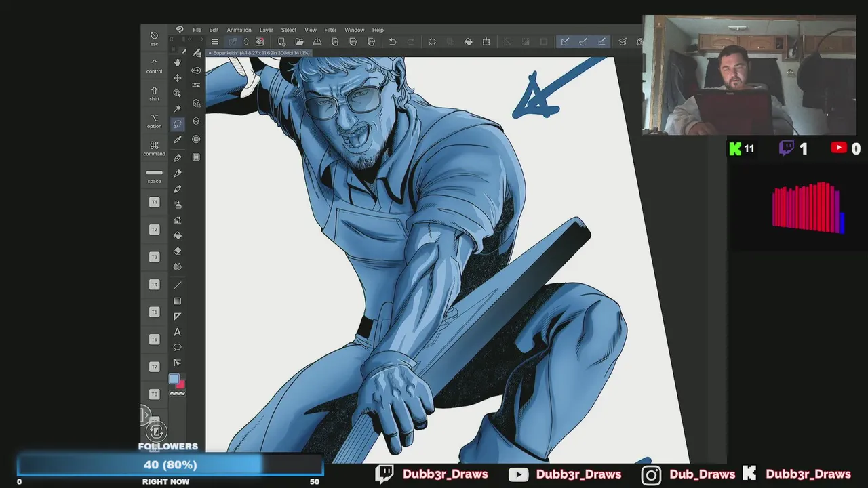Screen dimensions: 868x488
Task: Select the Lasso selection tool
Action: [x=177, y=124]
